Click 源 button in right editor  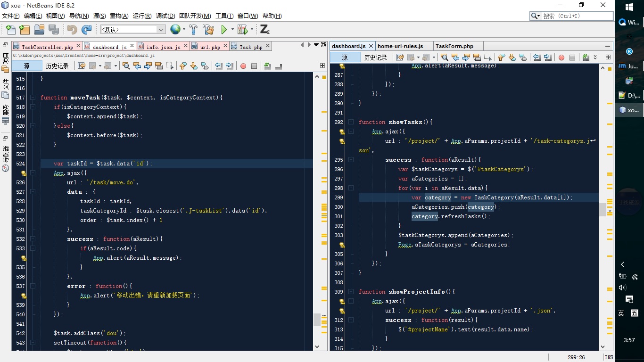pos(345,58)
